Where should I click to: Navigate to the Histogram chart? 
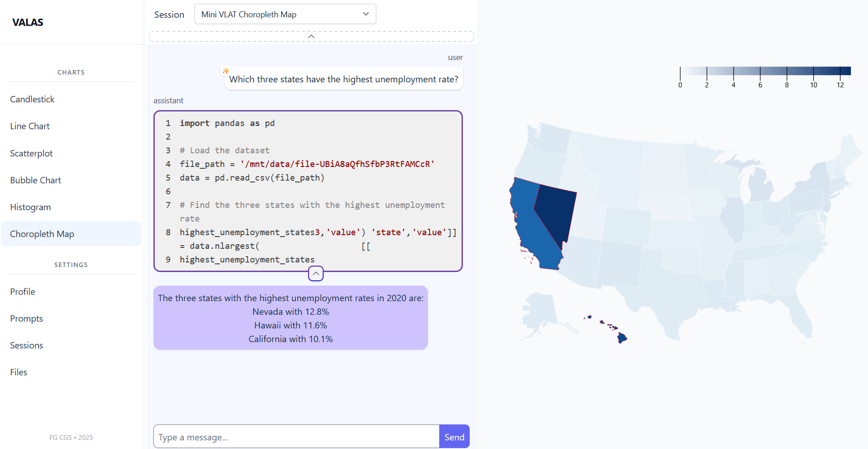30,207
